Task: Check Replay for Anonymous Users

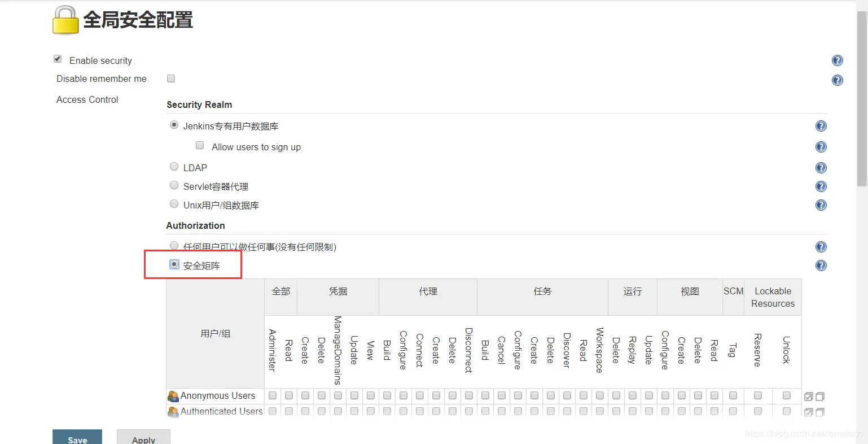Action: [x=633, y=395]
